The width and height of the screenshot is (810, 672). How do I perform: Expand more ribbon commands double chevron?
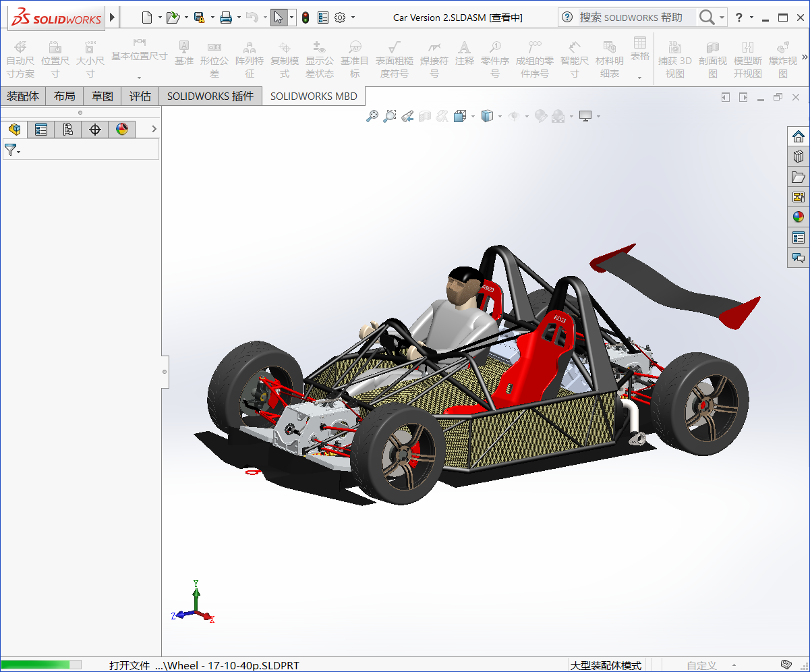[804, 57]
